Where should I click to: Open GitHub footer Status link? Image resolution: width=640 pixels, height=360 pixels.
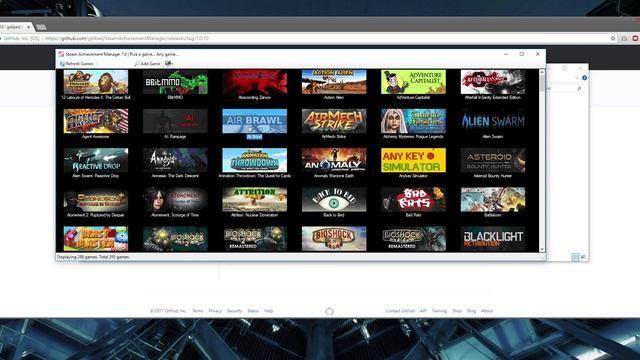tap(253, 311)
